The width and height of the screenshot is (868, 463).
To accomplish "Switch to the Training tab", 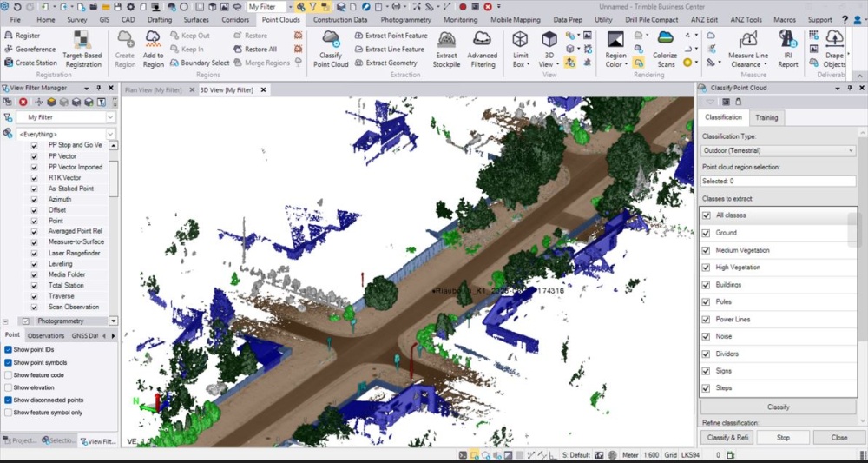I will click(766, 117).
